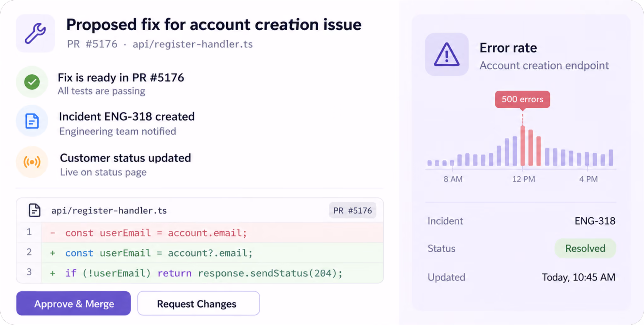Click 'Customer status updated' text

(126, 158)
